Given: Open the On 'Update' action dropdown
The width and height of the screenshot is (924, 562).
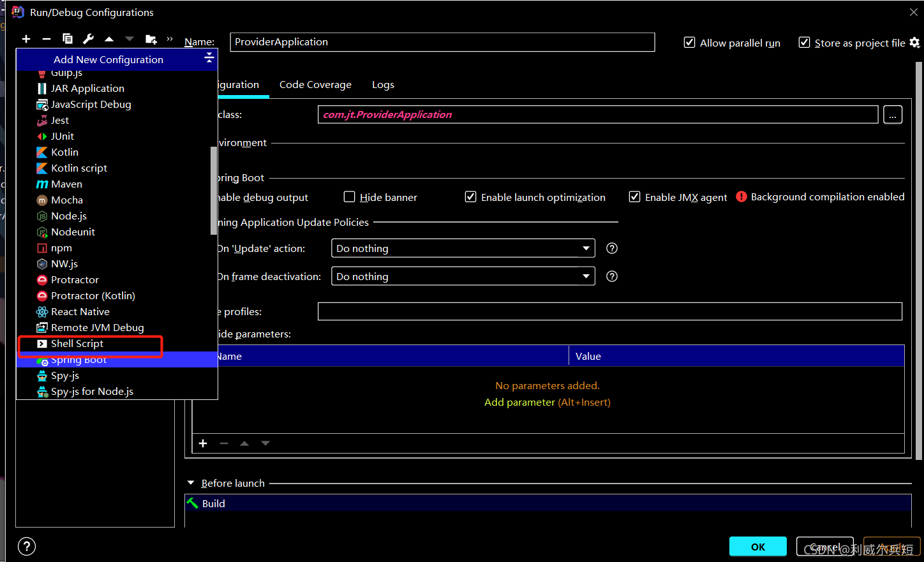Looking at the screenshot, I should click(x=463, y=248).
